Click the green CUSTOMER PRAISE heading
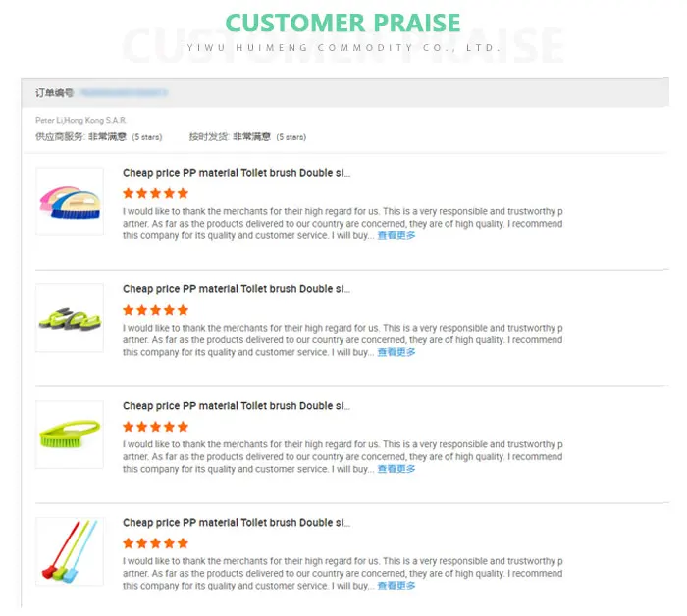The width and height of the screenshot is (687, 616). click(343, 23)
